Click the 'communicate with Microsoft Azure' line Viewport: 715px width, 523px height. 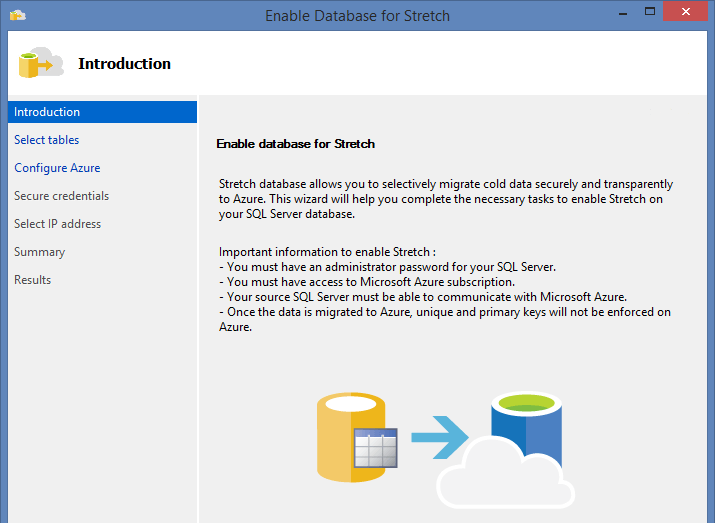[423, 297]
